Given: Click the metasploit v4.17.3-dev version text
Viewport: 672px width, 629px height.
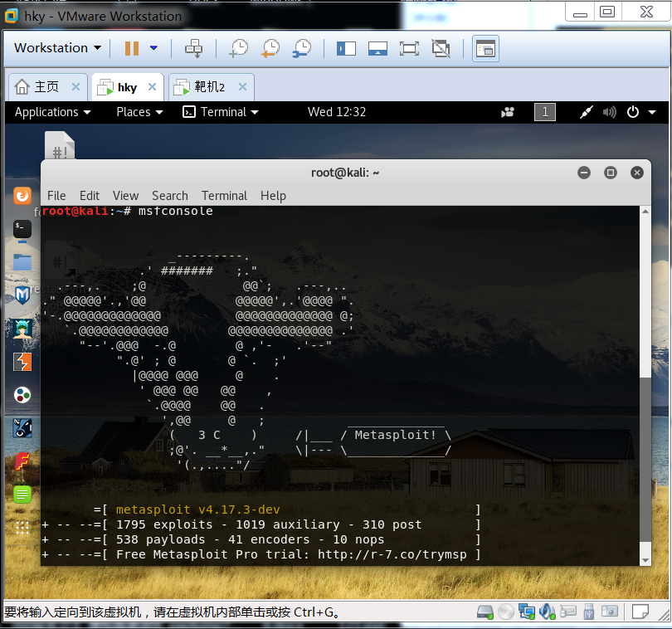Looking at the screenshot, I should pyautogui.click(x=197, y=510).
